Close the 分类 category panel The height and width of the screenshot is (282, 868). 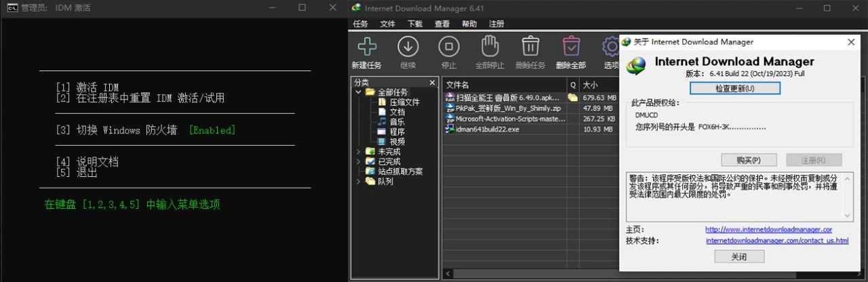coord(432,83)
